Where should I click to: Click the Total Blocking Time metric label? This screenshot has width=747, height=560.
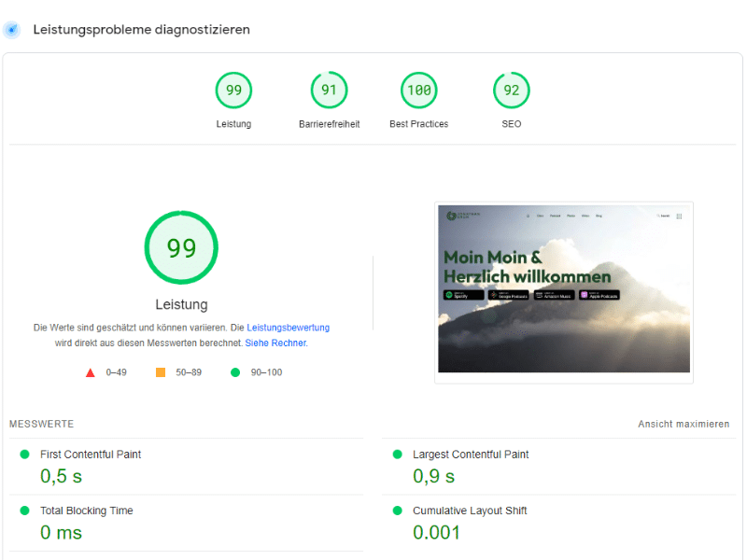[x=86, y=511]
